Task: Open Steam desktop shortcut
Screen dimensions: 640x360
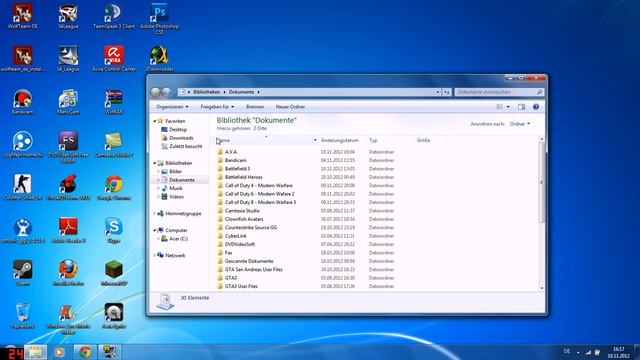Action: pyautogui.click(x=22, y=273)
